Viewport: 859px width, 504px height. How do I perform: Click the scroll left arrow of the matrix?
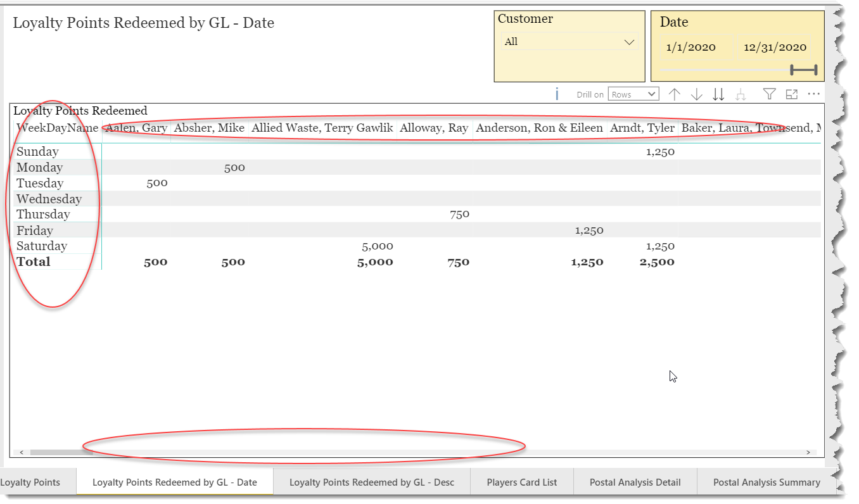22,452
